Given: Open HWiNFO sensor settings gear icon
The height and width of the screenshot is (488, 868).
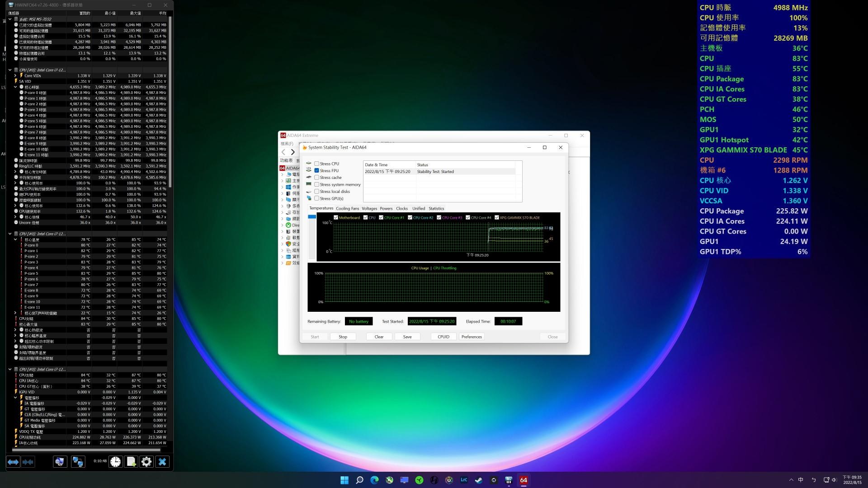Looking at the screenshot, I should [x=146, y=462].
